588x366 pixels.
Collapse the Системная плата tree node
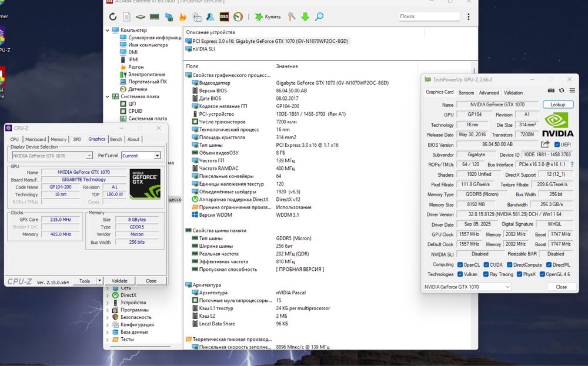[x=108, y=97]
